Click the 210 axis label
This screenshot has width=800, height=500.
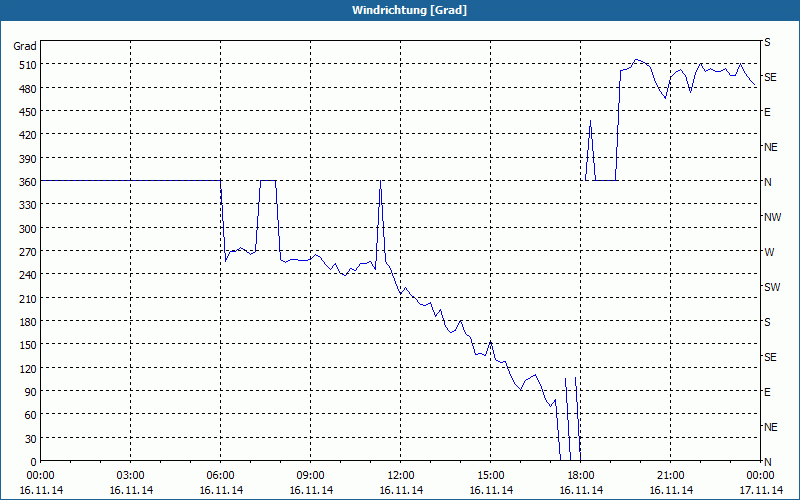point(28,298)
